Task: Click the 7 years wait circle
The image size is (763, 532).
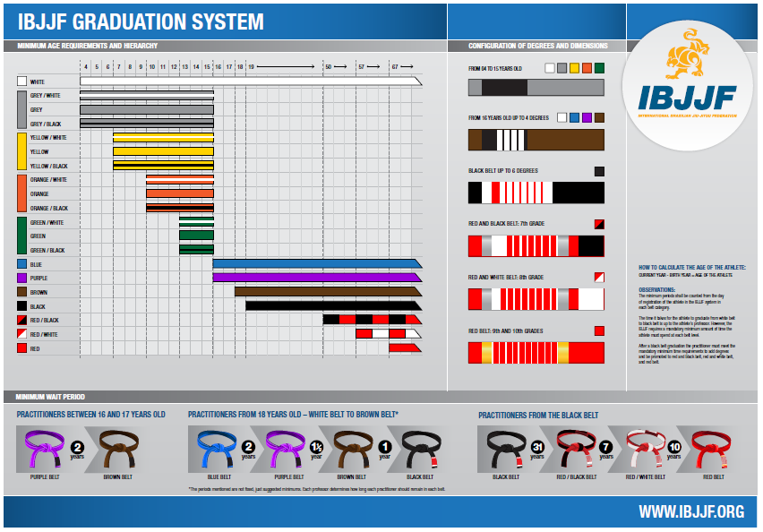Action: [605, 447]
